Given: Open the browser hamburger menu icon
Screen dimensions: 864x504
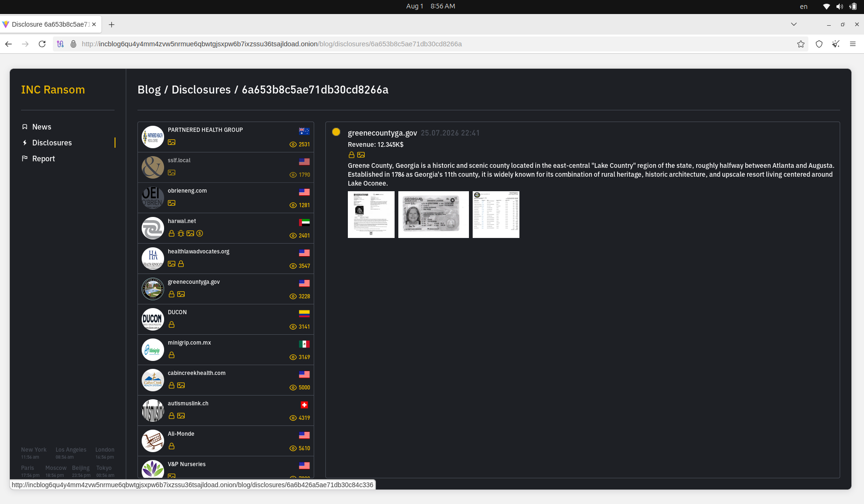Looking at the screenshot, I should tap(853, 44).
